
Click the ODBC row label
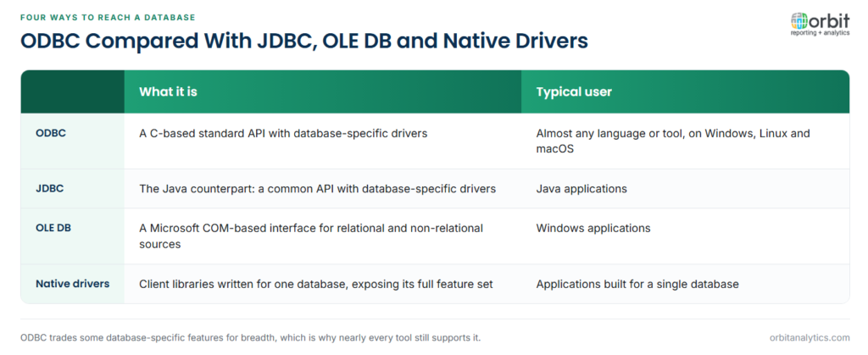coord(51,133)
